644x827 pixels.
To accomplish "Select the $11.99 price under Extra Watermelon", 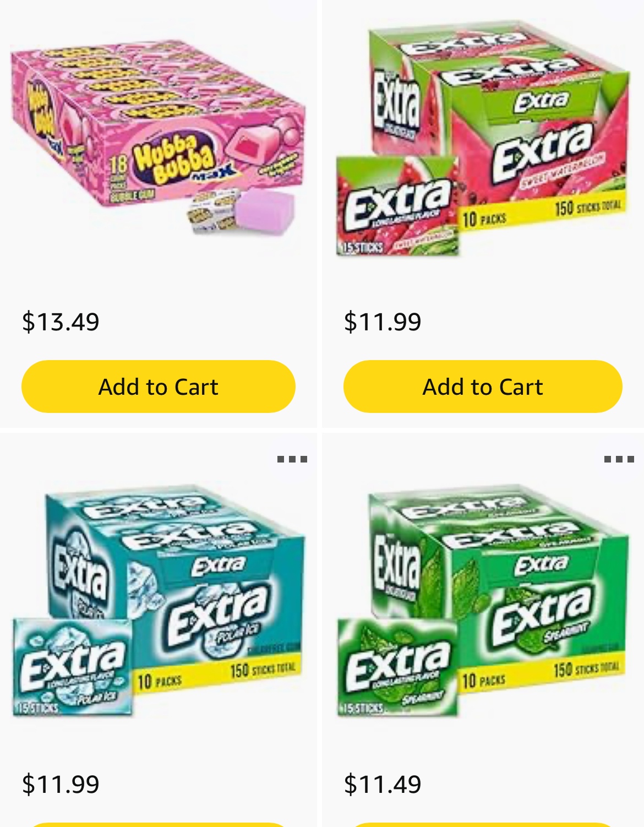I will pyautogui.click(x=383, y=322).
